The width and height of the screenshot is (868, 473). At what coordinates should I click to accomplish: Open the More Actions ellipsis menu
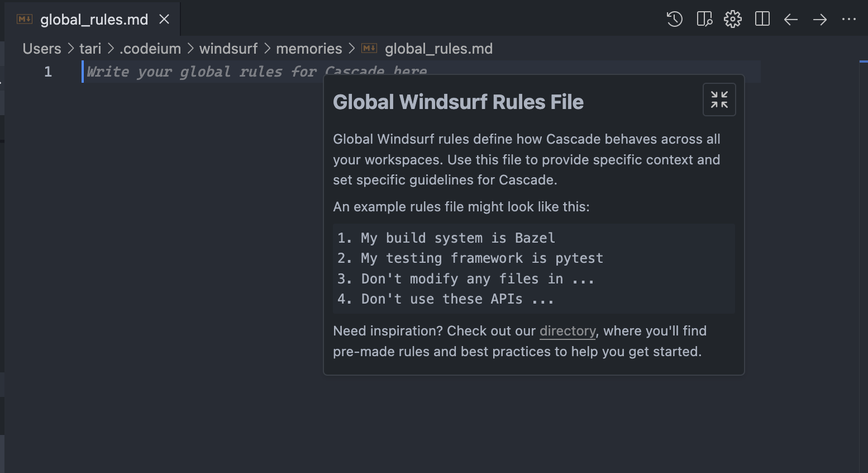[x=849, y=19]
